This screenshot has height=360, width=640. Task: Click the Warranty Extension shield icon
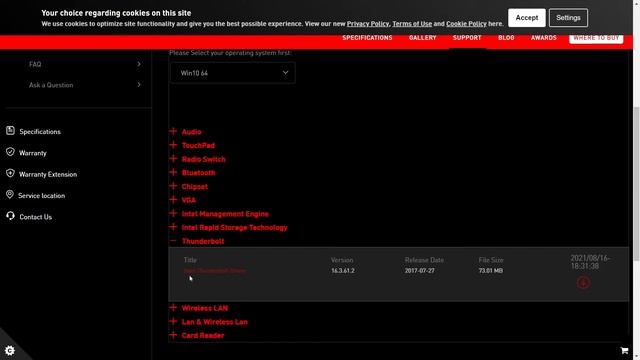click(10, 173)
